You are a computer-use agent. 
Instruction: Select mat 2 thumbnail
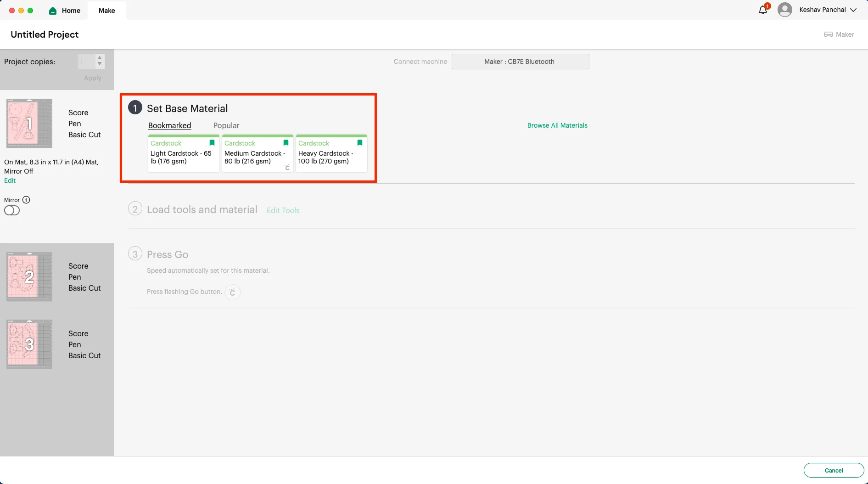coord(29,276)
